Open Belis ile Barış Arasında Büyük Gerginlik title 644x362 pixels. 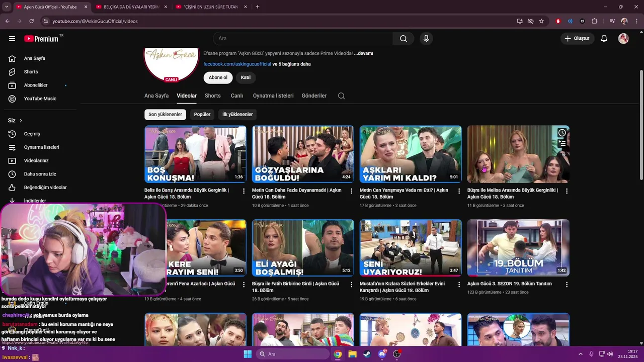click(187, 194)
